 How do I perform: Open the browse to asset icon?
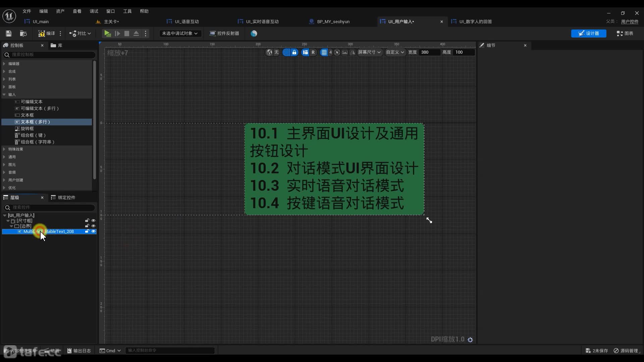[x=23, y=34]
